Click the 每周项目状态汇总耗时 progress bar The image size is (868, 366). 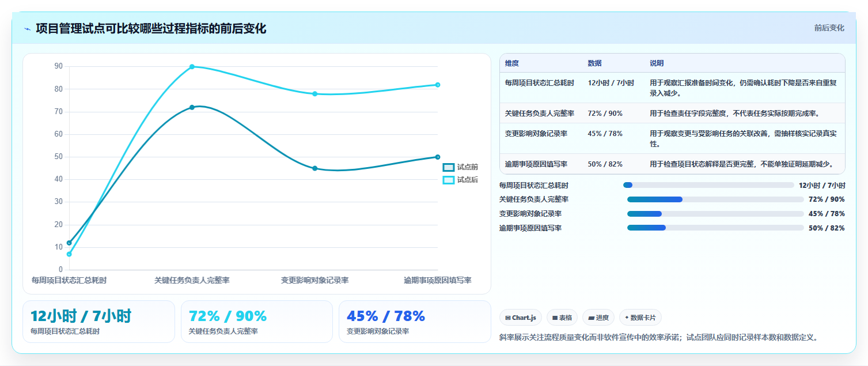[708, 185]
